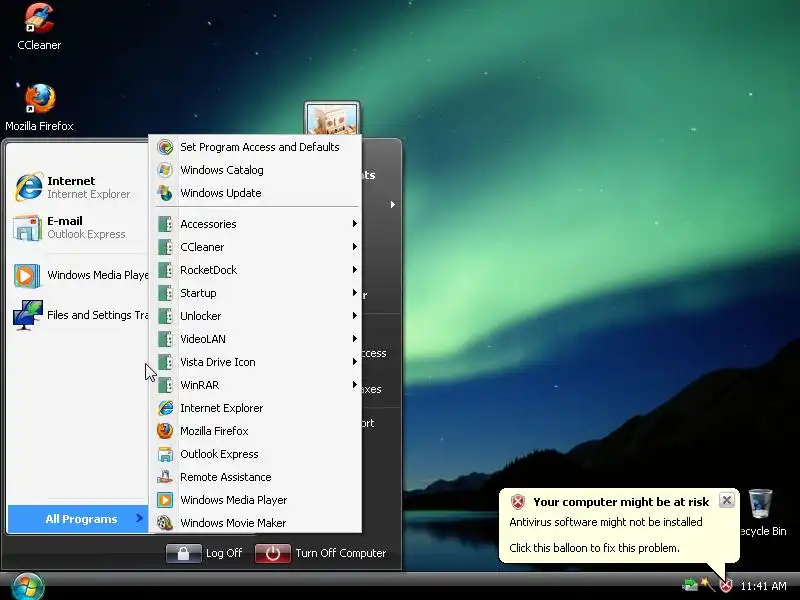Screen dimensions: 800x600
Task: Open the Recycle Bin desktop icon
Action: pyautogui.click(x=761, y=503)
